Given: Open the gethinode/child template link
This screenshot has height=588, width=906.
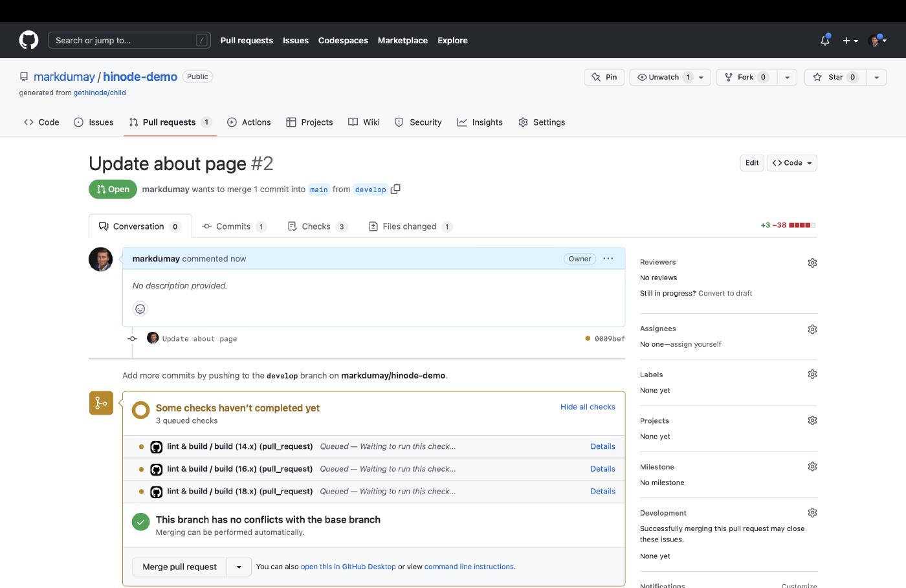Looking at the screenshot, I should point(100,93).
